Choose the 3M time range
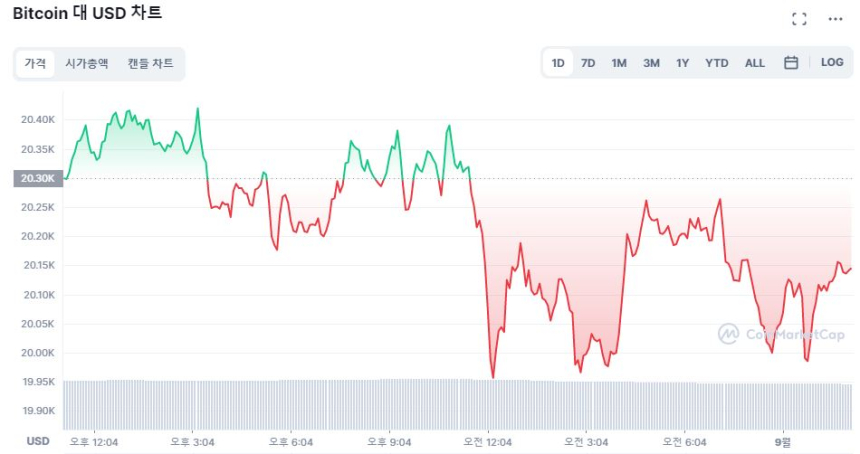This screenshot has width=860, height=454. [x=651, y=63]
